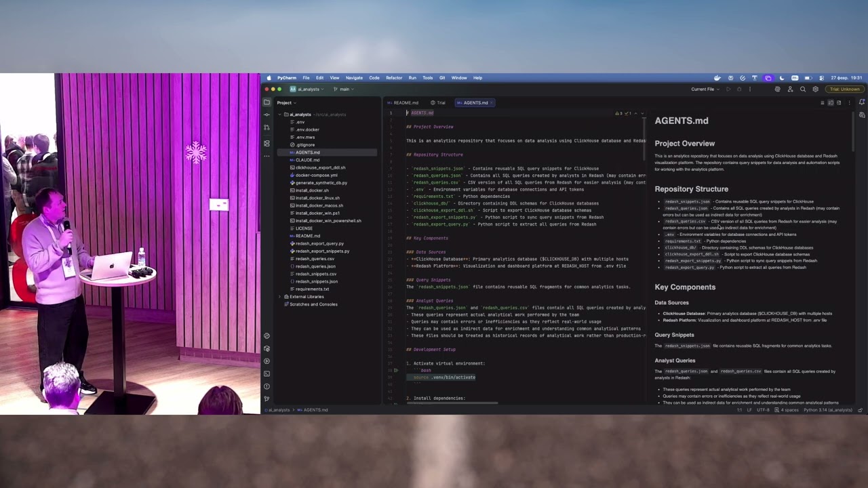Open the main git branch dropdown
Screen dimensions: 868x488
[x=344, y=89]
